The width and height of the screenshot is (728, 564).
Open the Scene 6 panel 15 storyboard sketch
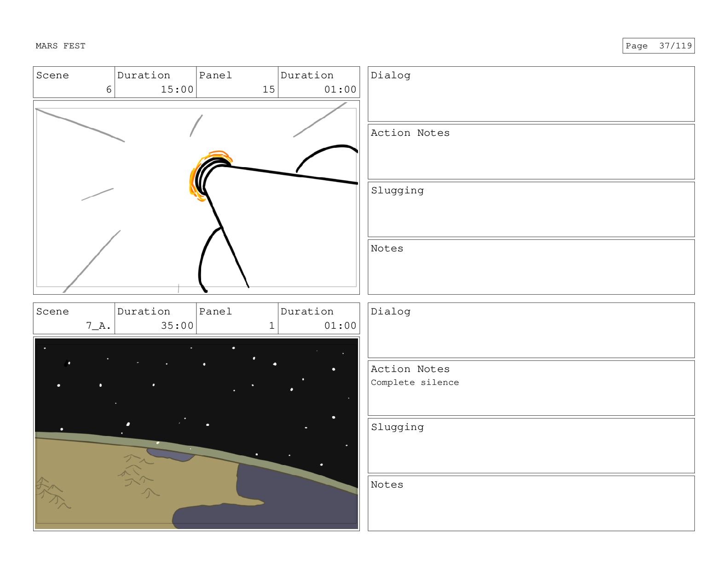pyautogui.click(x=196, y=198)
